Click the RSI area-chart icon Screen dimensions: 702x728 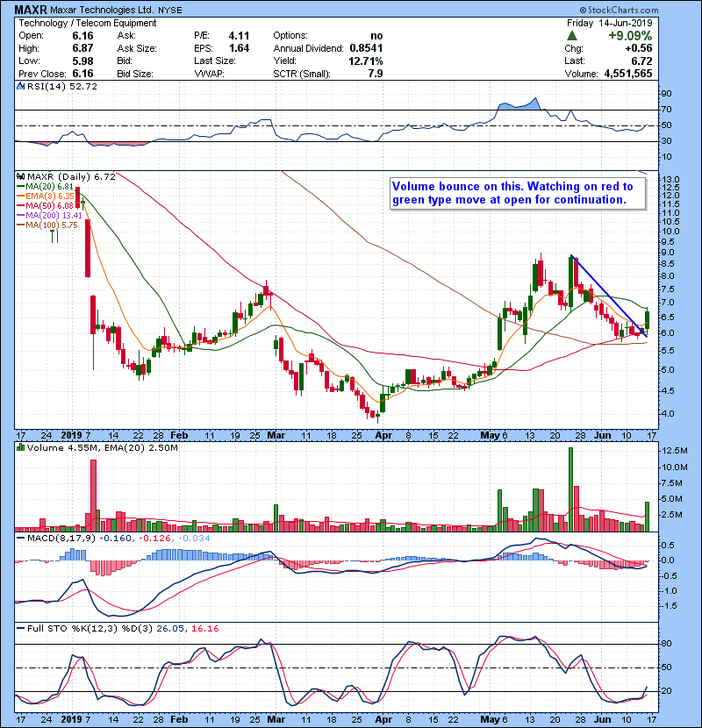pos(20,86)
